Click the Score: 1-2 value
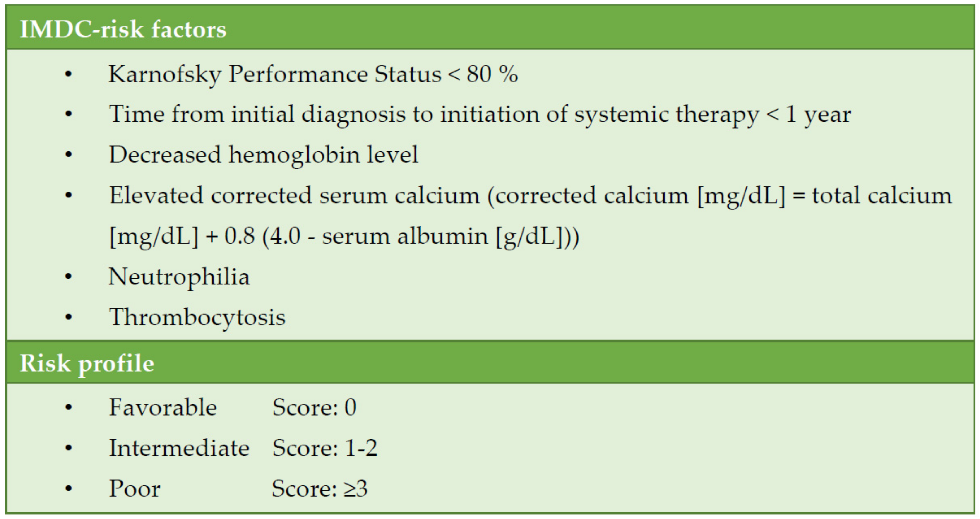The width and height of the screenshot is (980, 519). 325,448
